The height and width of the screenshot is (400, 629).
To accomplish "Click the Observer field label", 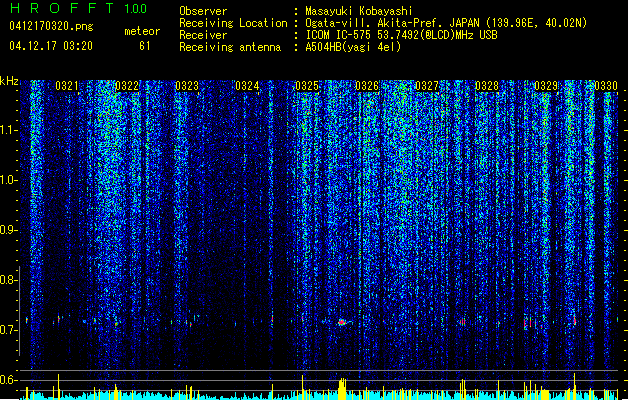I will 203,11.
